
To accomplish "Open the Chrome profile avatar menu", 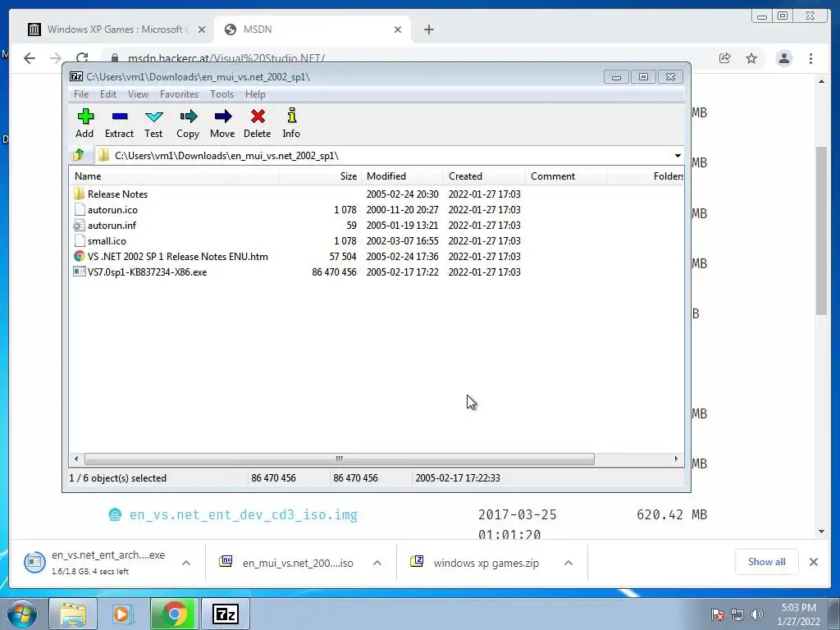I will pos(783,58).
